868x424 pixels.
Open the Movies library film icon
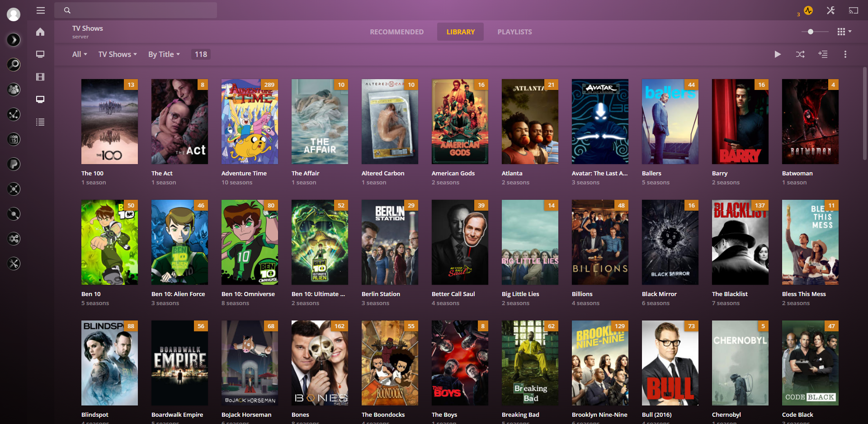[x=40, y=77]
